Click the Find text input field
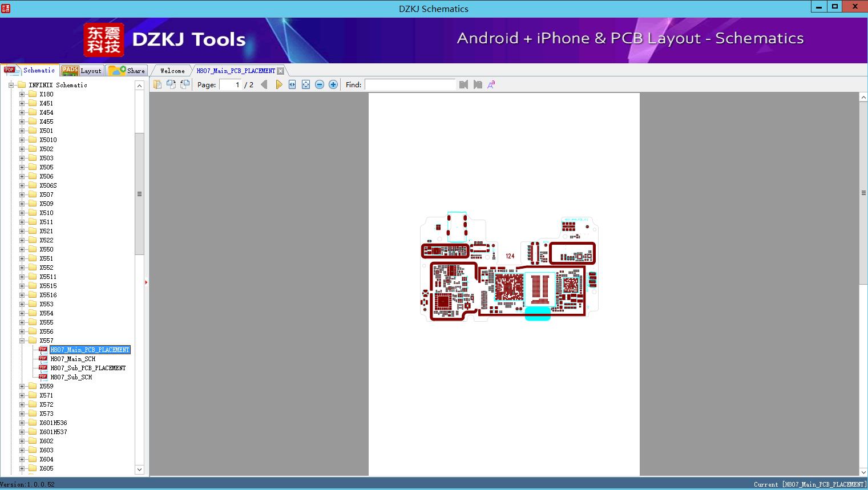The image size is (868, 490). pos(410,84)
